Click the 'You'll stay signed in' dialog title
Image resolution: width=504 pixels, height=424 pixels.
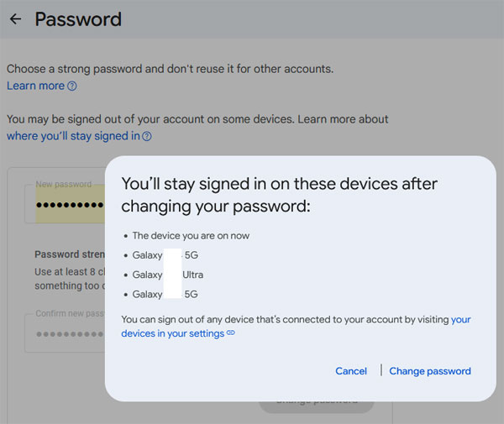[280, 195]
